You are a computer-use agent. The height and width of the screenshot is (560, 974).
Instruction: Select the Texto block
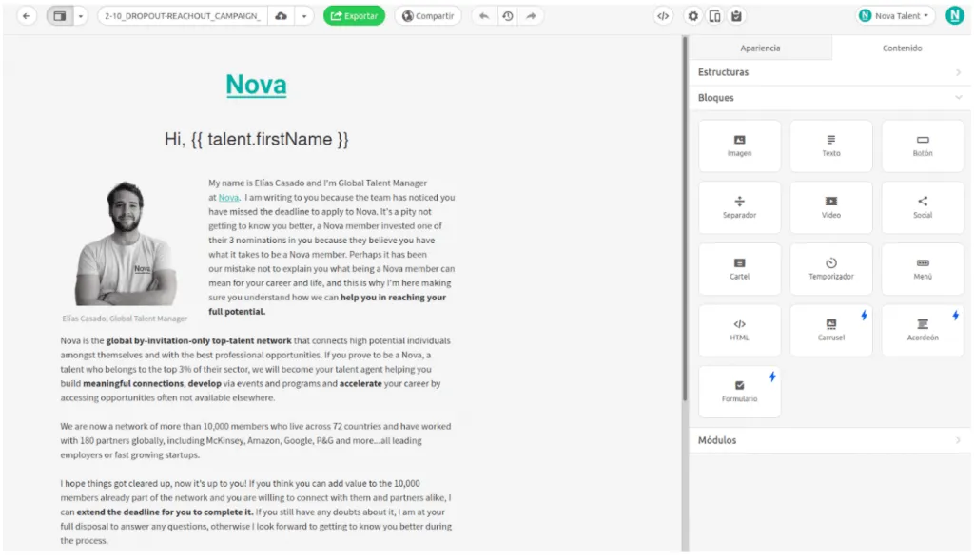pos(831,145)
